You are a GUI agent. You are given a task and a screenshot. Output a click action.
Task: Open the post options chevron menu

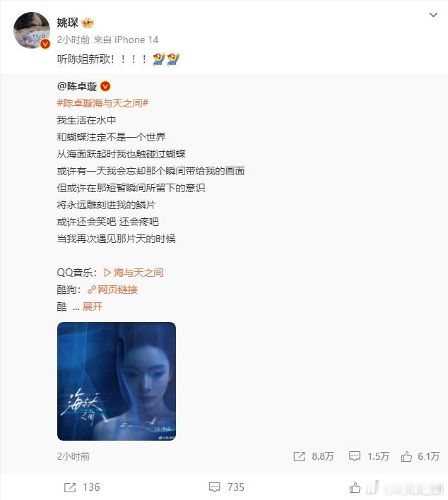(x=433, y=15)
